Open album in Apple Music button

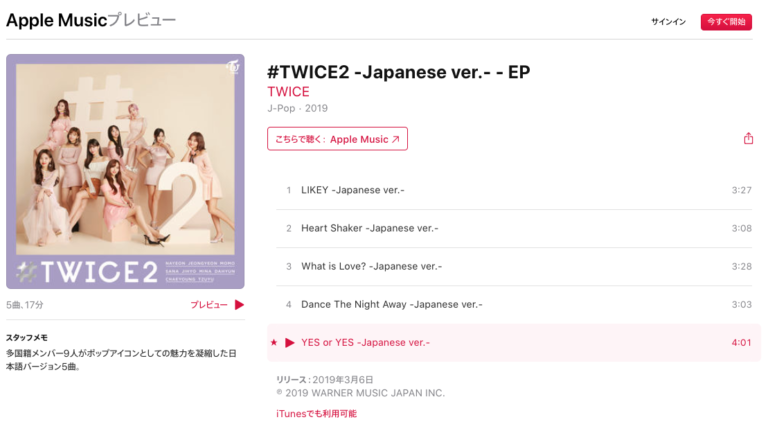coord(337,139)
